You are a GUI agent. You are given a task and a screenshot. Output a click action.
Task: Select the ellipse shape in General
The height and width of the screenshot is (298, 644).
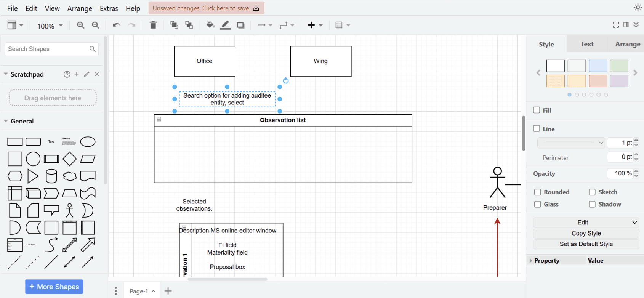[x=88, y=142]
